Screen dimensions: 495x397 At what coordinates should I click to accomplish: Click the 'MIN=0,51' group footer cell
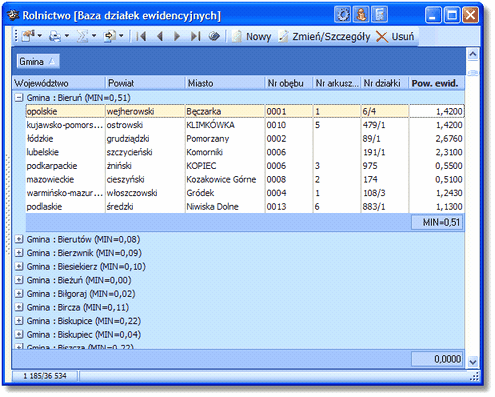pyautogui.click(x=437, y=222)
